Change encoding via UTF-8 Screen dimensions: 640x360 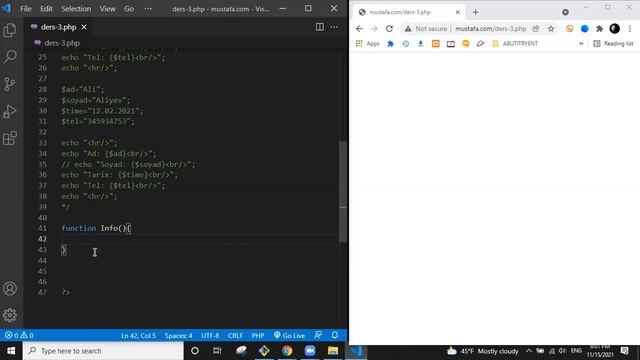click(210, 336)
